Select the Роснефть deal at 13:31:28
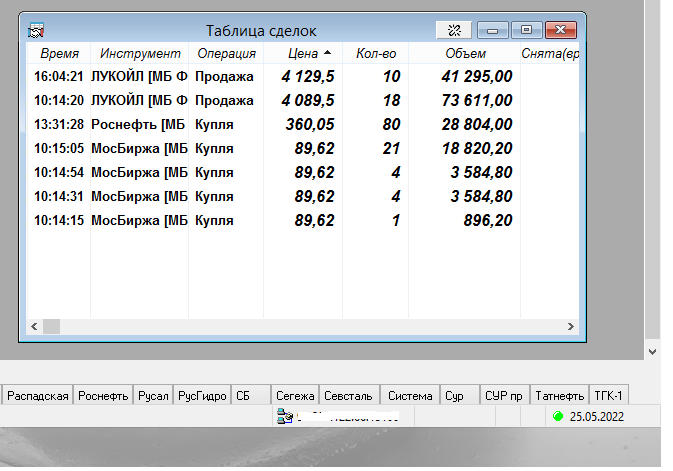This screenshot has height=471, width=673. tap(303, 125)
